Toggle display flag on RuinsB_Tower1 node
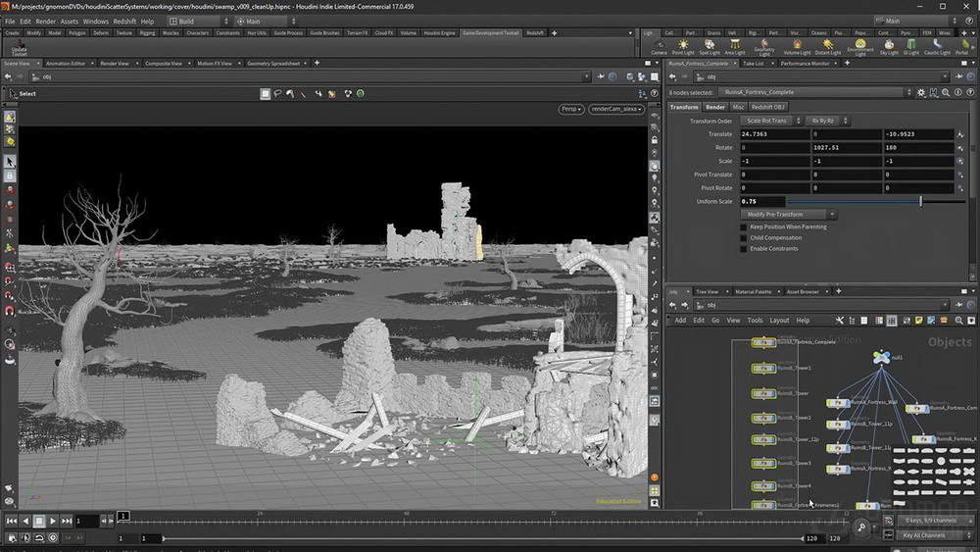 [773, 369]
